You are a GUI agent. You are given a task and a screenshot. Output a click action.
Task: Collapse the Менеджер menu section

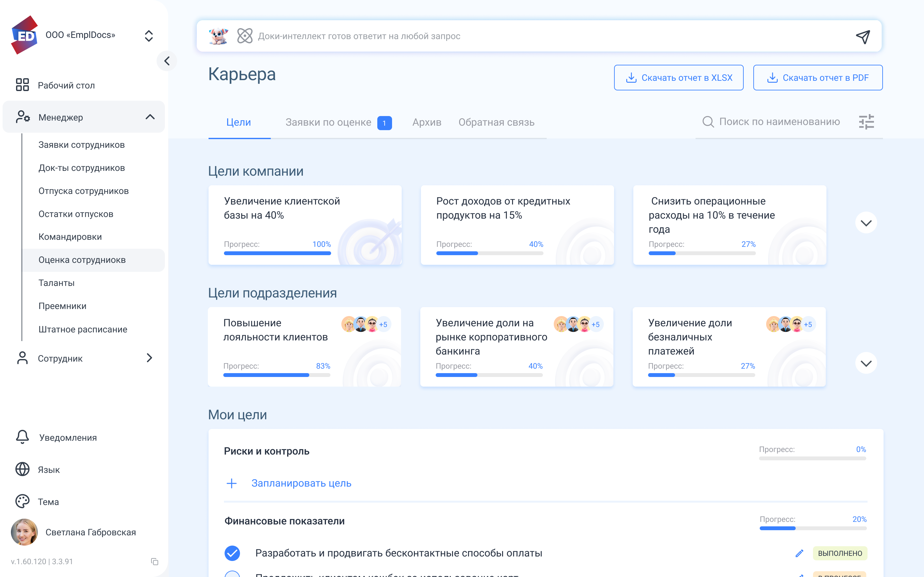(150, 117)
